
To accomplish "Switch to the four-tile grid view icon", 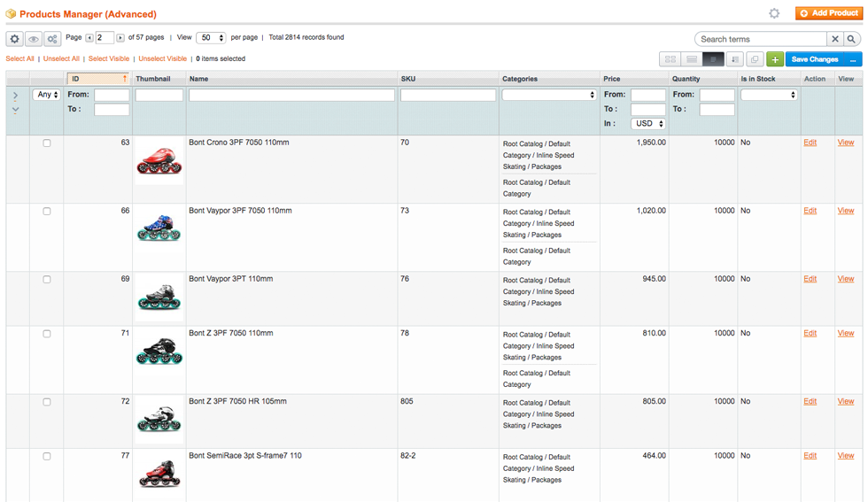I will [x=670, y=59].
